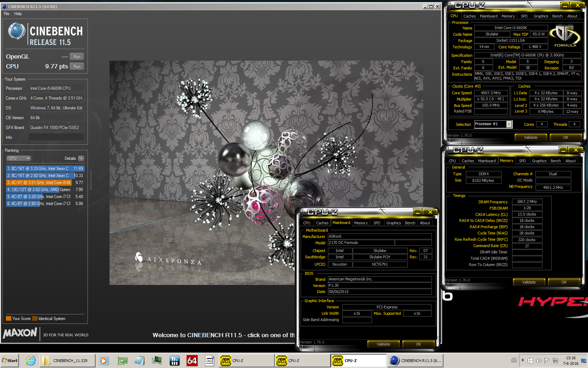Screen dimensions: 588x368
Task: Open SPD tab in the Memory CPU-Z window
Action: coord(522,161)
